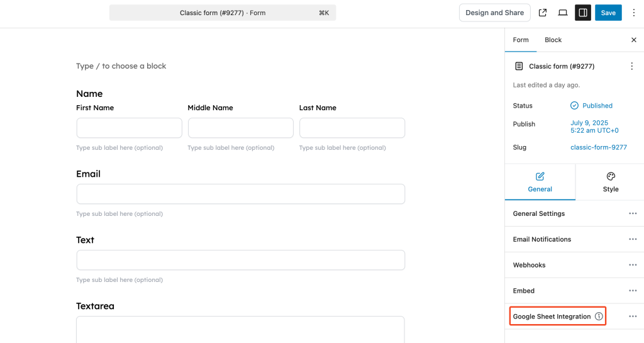The image size is (644, 343).
Task: Switch to the laptop device preview icon
Action: (563, 13)
